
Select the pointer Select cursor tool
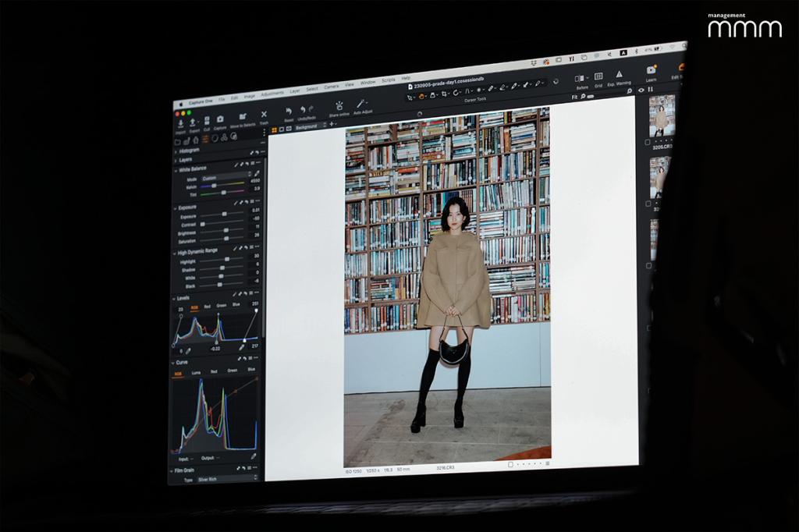(x=410, y=96)
